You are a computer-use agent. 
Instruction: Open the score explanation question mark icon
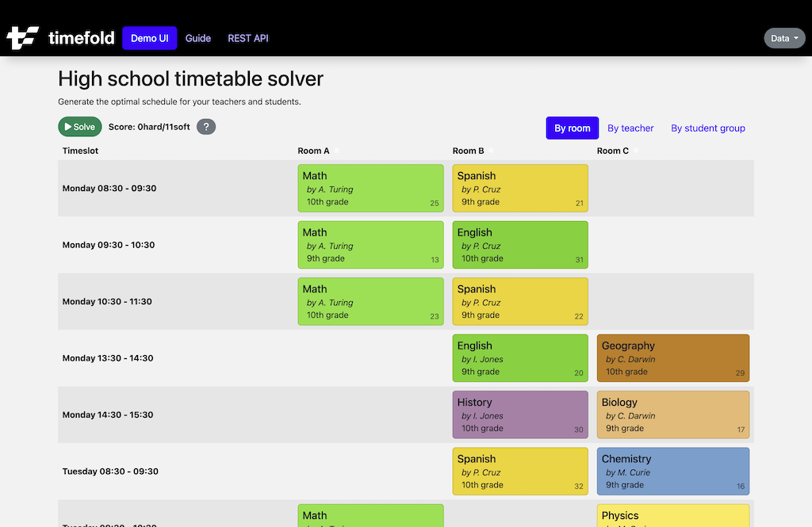coord(205,127)
